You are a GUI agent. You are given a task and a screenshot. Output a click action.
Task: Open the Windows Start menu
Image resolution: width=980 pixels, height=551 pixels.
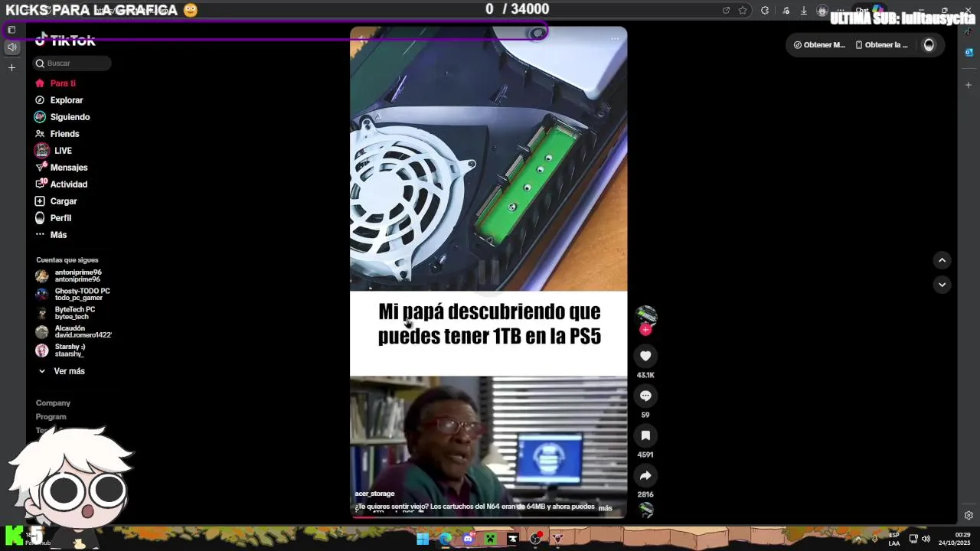[x=423, y=539]
